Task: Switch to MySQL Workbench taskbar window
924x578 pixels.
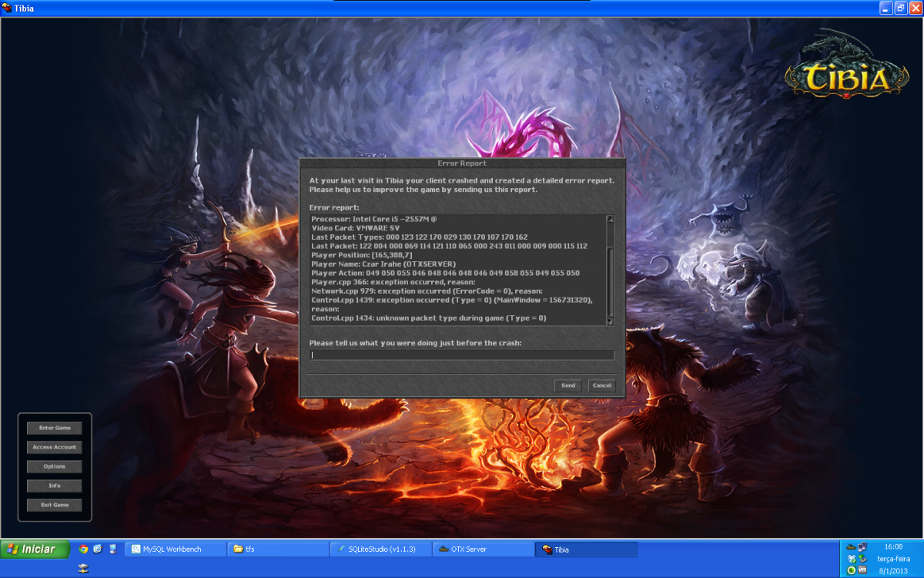Action: point(176,549)
